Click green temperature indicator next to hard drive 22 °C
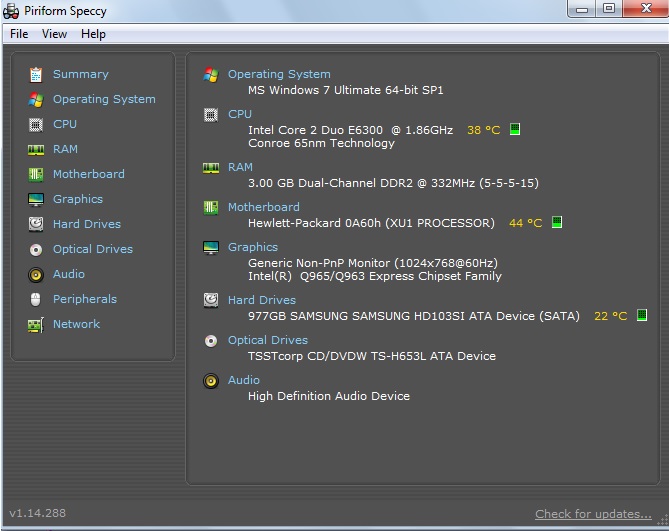 642,315
